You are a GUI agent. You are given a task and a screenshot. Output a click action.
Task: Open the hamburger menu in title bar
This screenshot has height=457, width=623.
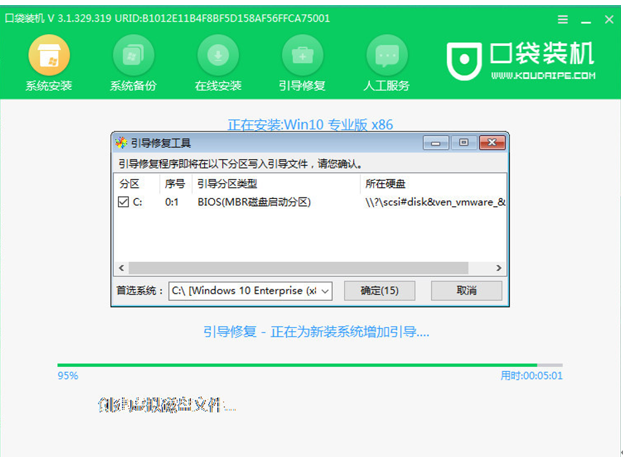[563, 19]
